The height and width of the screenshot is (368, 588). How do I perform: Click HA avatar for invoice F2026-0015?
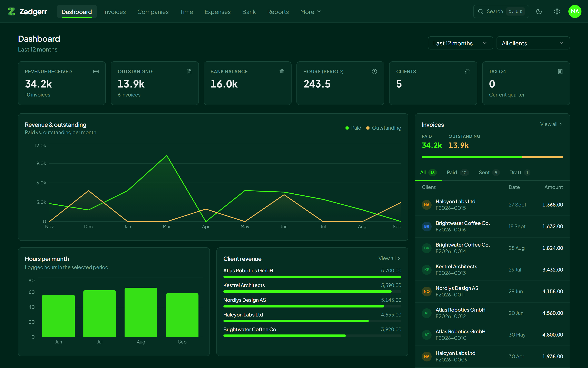tap(427, 205)
